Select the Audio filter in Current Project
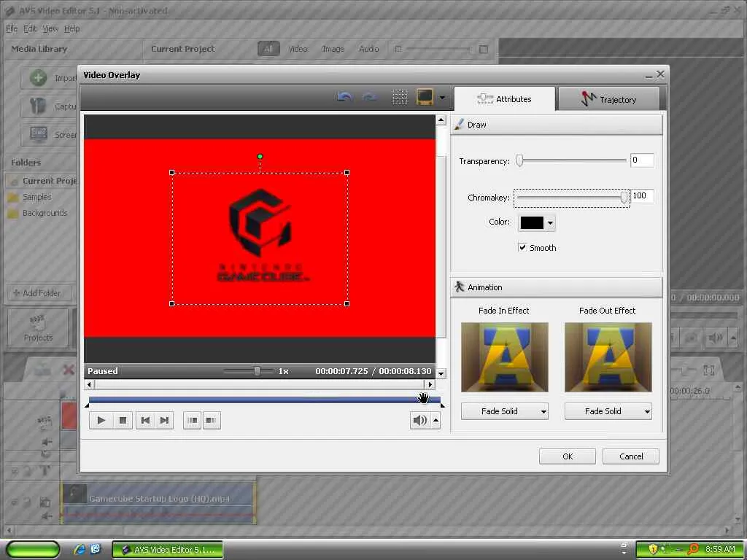 (368, 49)
